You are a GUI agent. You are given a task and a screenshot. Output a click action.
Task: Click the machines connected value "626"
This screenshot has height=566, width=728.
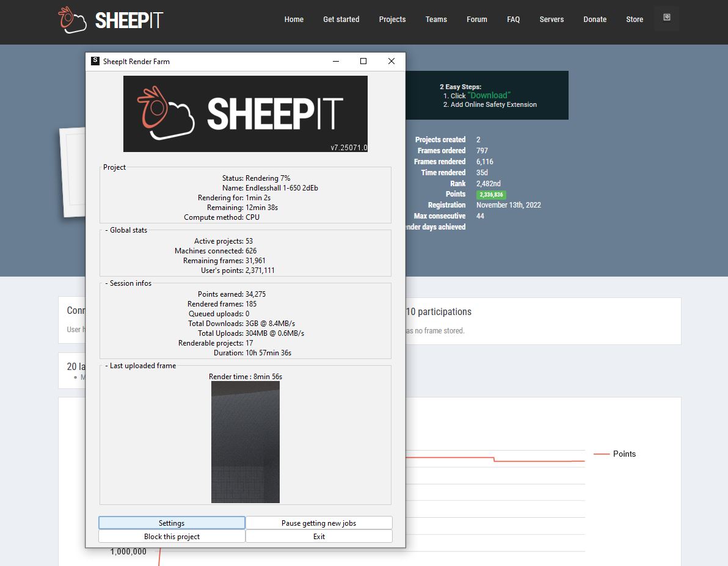tap(251, 251)
